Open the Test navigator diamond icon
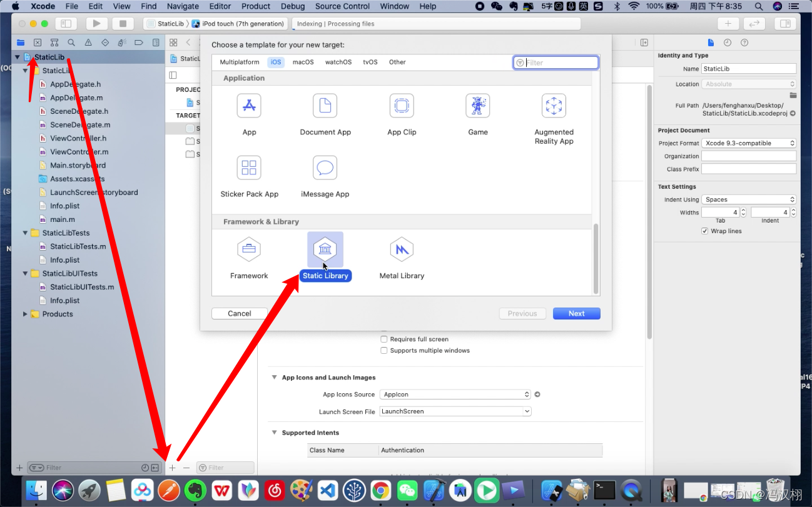The height and width of the screenshot is (507, 812). click(105, 43)
